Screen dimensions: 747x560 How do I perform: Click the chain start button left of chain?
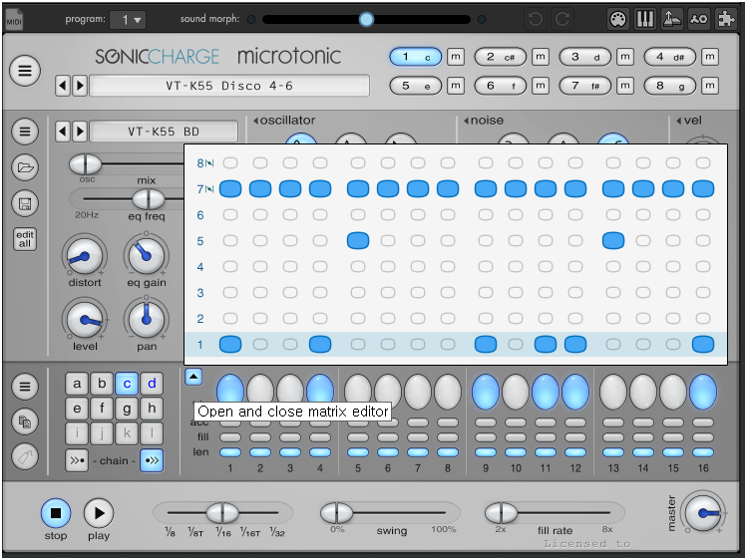click(x=77, y=460)
